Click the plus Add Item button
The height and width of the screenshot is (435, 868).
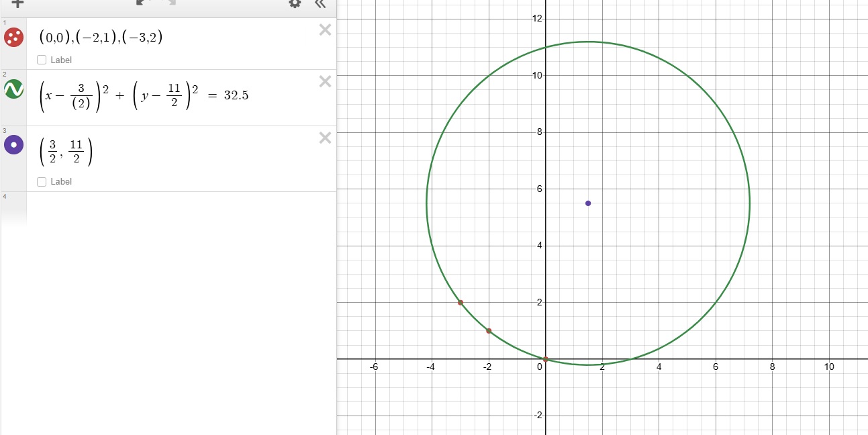coord(17,3)
